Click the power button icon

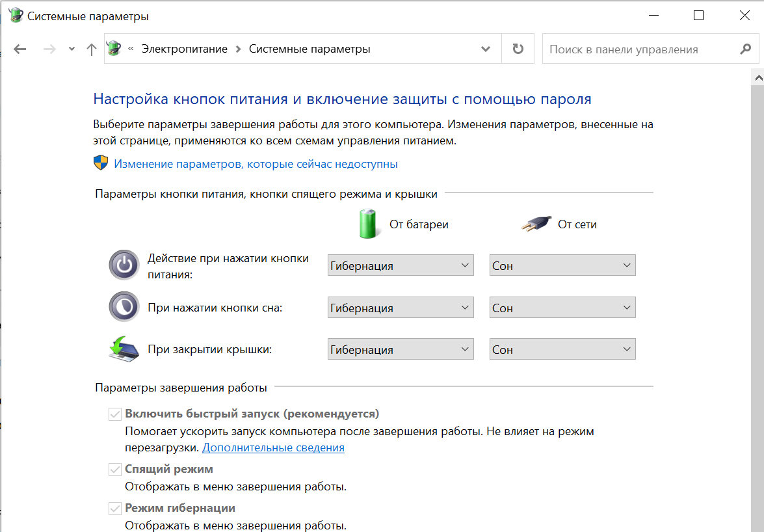124,265
